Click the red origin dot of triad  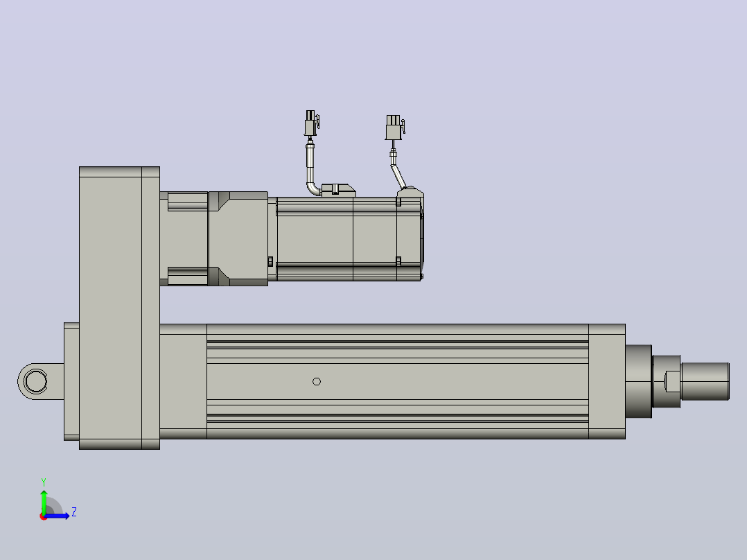pyautogui.click(x=43, y=516)
